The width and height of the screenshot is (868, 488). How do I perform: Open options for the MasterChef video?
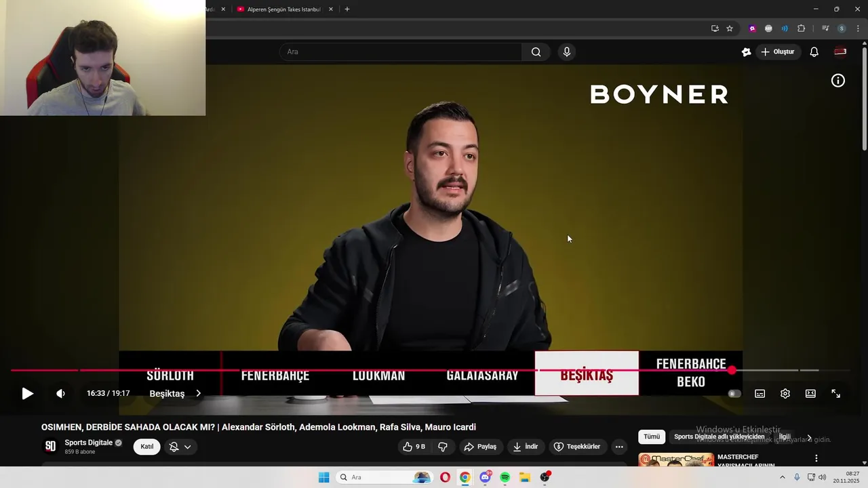click(816, 459)
